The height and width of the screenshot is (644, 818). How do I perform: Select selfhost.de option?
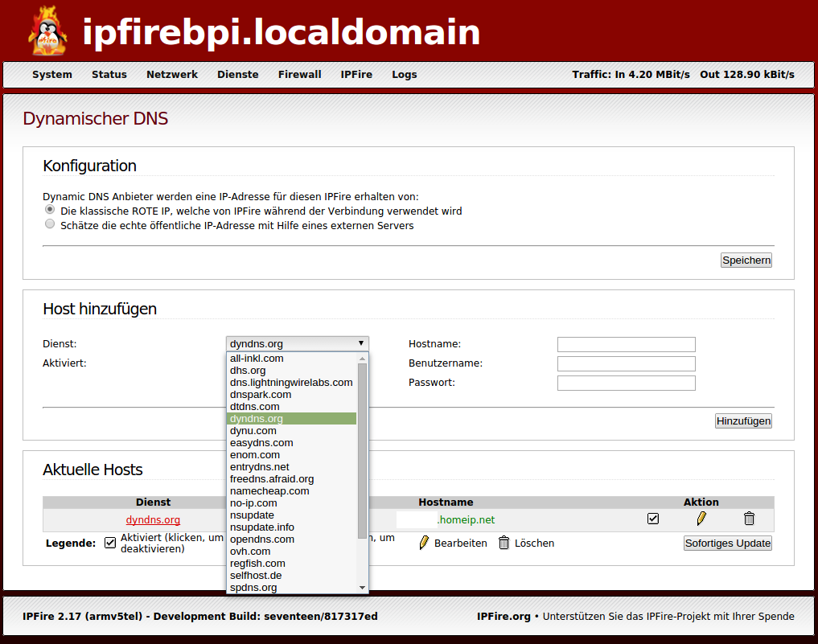[x=292, y=575]
